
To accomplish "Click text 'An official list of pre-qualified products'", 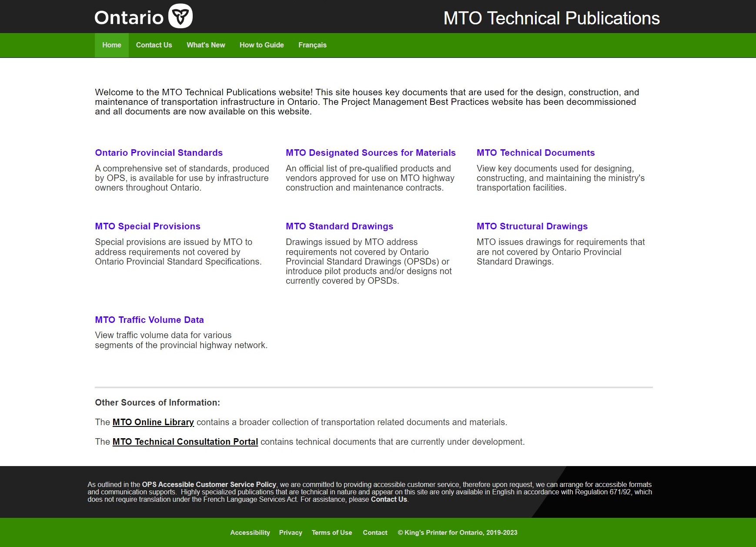I will tap(370, 178).
